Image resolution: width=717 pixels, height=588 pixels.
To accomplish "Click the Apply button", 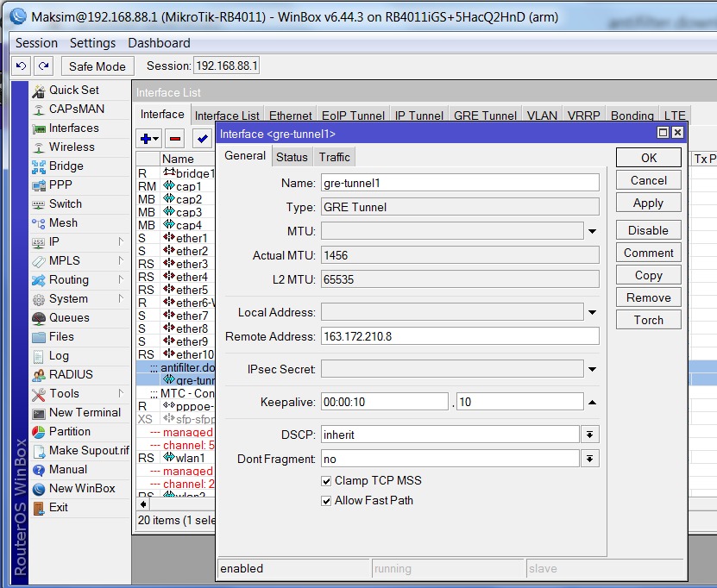I will pos(649,203).
